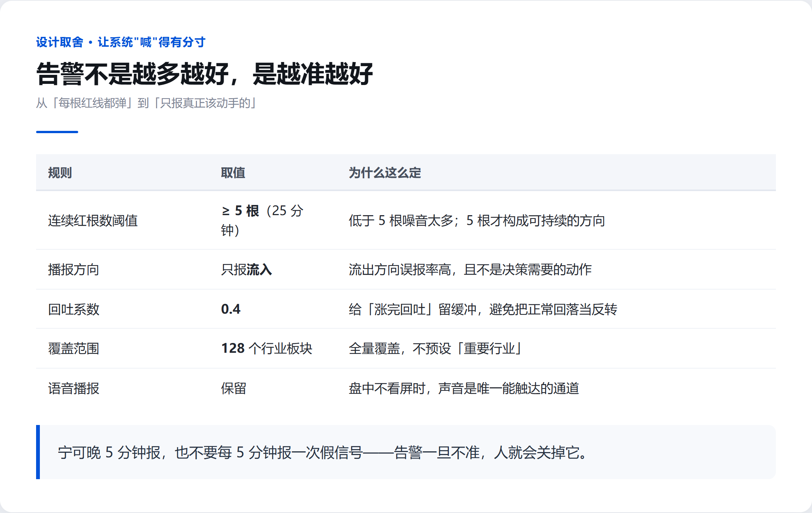Select the 播报方向 rule cell
The height and width of the screenshot is (513, 812).
[74, 269]
